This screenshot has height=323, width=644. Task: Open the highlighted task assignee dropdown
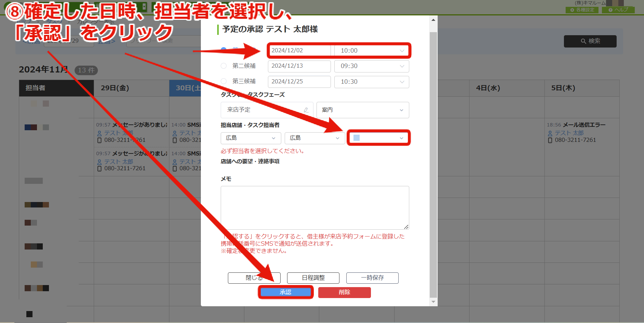coord(378,138)
